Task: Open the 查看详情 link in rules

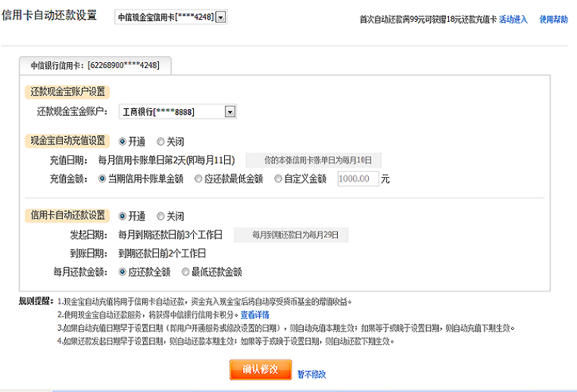Action: click(254, 314)
